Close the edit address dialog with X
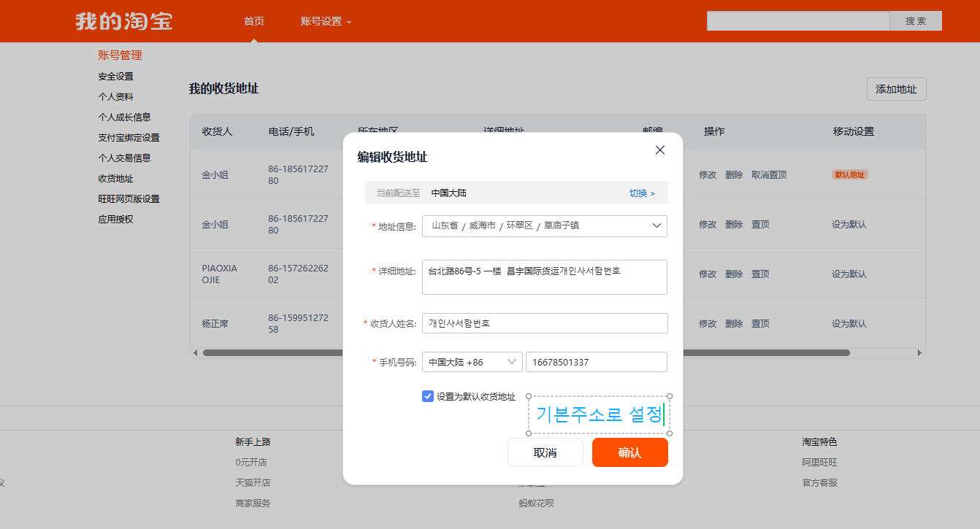This screenshot has height=529, width=980. (x=660, y=150)
